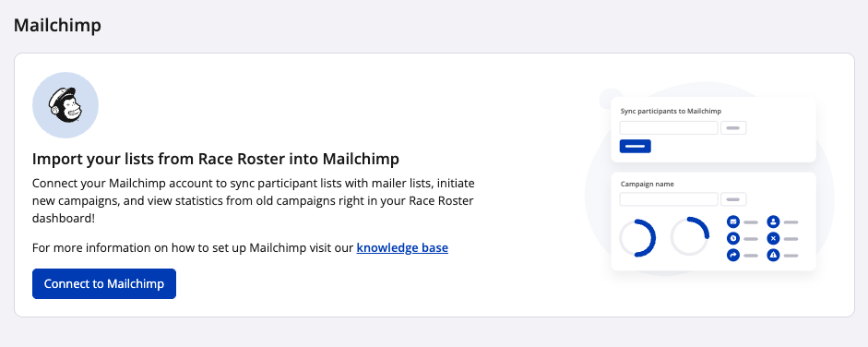Click the person icon in campaign illustration
Image resolution: width=868 pixels, height=347 pixels.
click(773, 221)
